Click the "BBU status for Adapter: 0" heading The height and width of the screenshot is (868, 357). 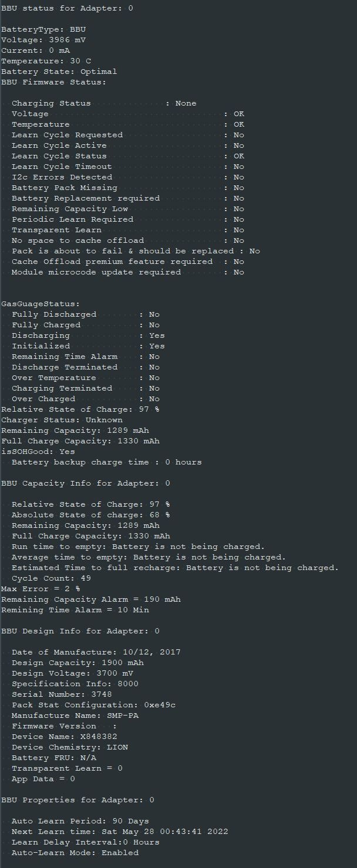click(67, 8)
